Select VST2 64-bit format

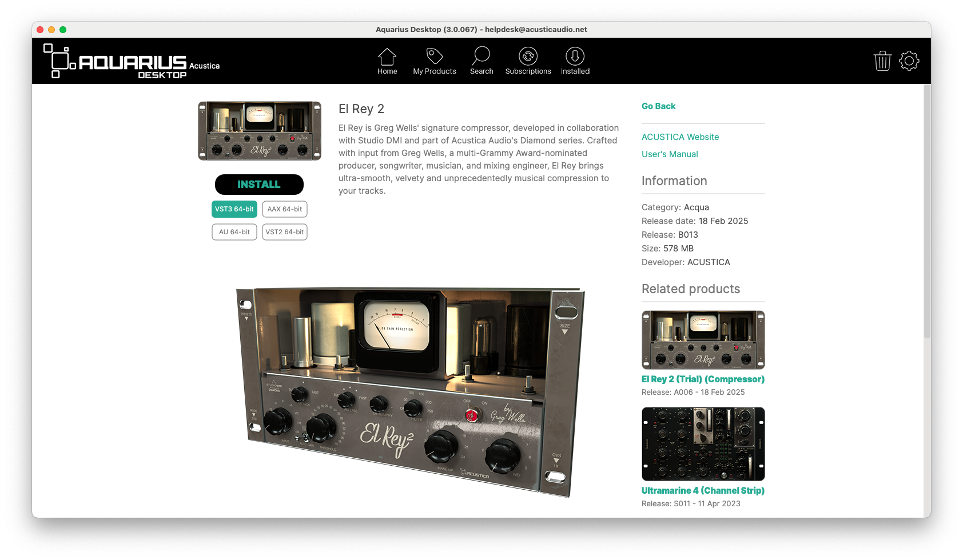(x=285, y=232)
